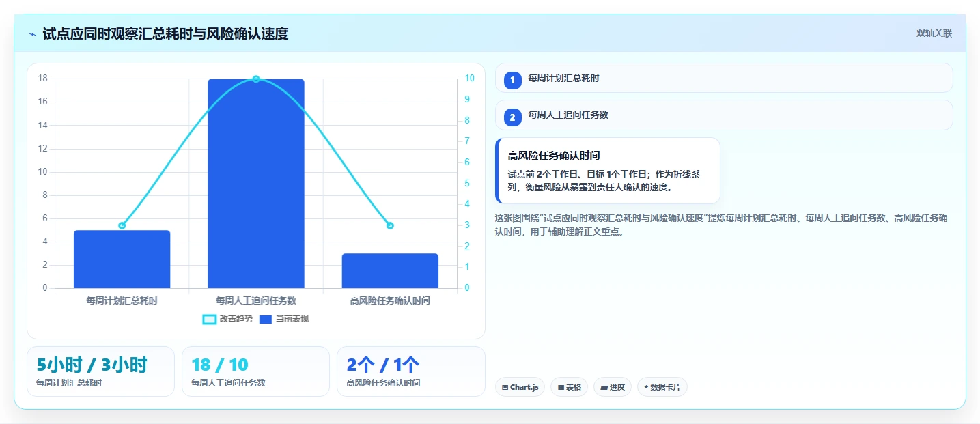The height and width of the screenshot is (424, 980).
Task: Click the card title 试点应同时观察汇总耗时与风险确认速度
Action: [165, 33]
